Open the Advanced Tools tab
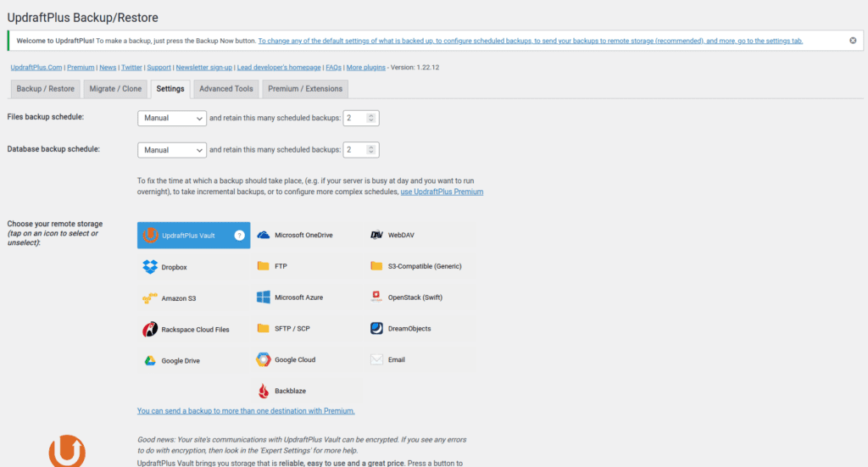 pos(226,89)
